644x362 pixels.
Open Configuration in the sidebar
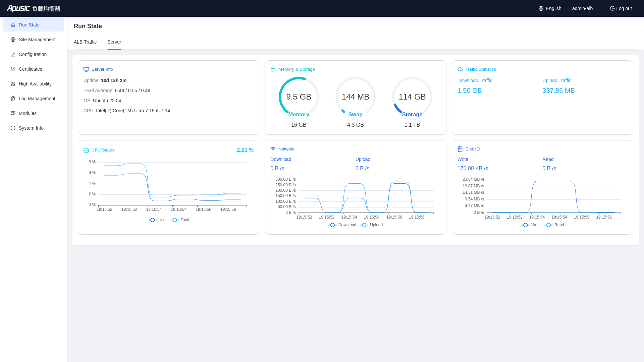(x=34, y=54)
